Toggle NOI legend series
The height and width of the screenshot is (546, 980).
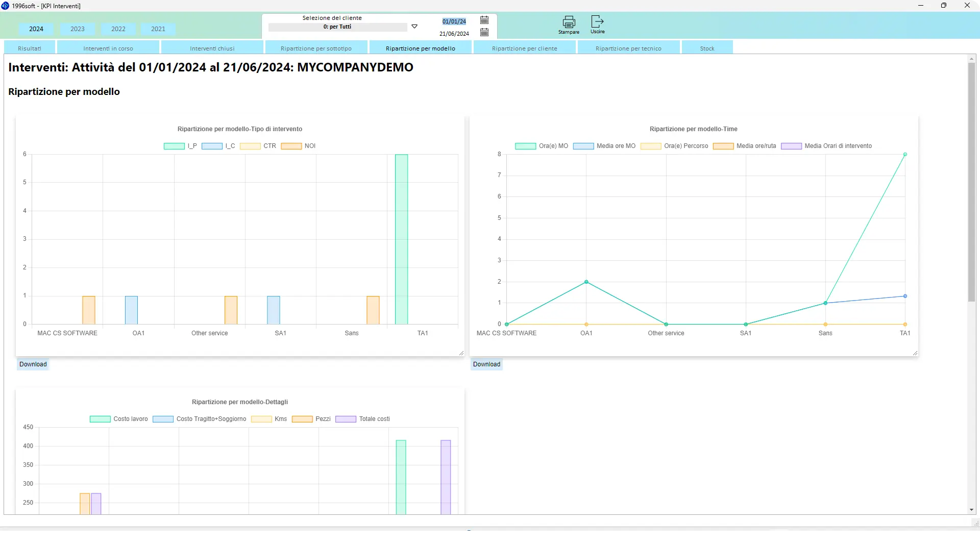(x=298, y=146)
